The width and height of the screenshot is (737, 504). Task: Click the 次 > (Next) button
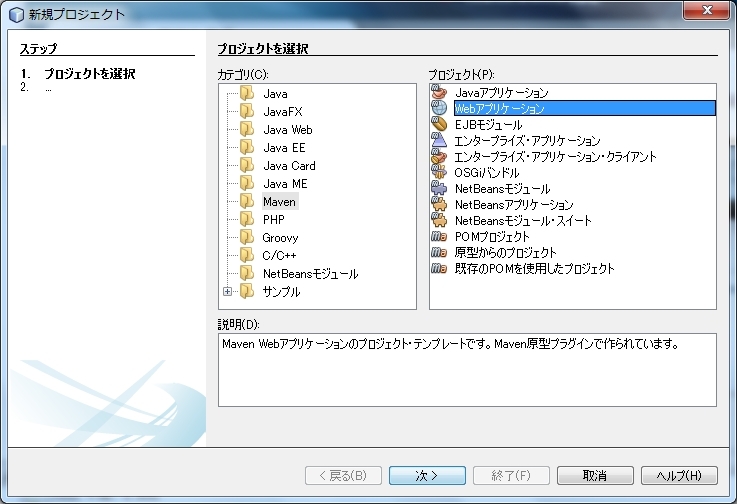click(x=427, y=475)
